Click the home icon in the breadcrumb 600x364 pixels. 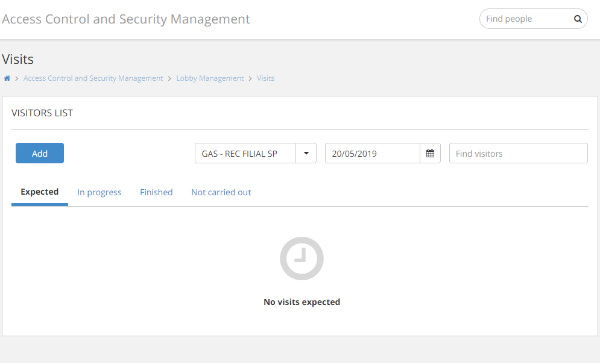click(7, 78)
